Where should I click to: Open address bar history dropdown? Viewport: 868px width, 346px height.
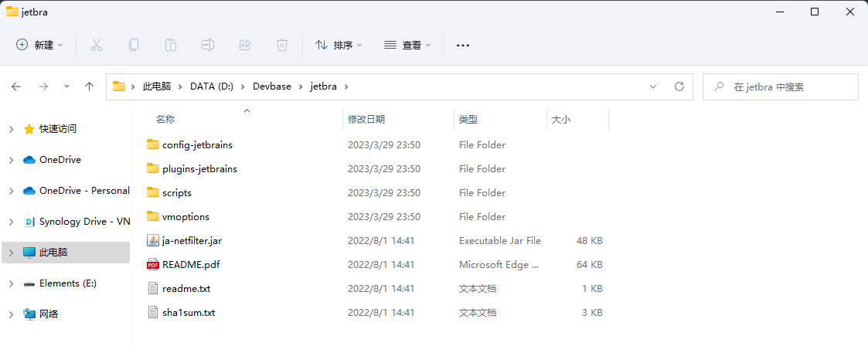coord(653,86)
